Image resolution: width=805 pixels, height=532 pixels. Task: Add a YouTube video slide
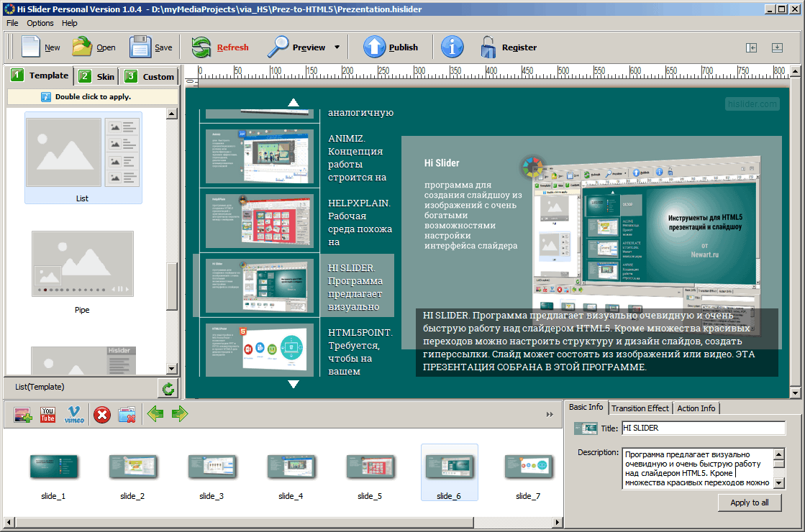pos(47,415)
